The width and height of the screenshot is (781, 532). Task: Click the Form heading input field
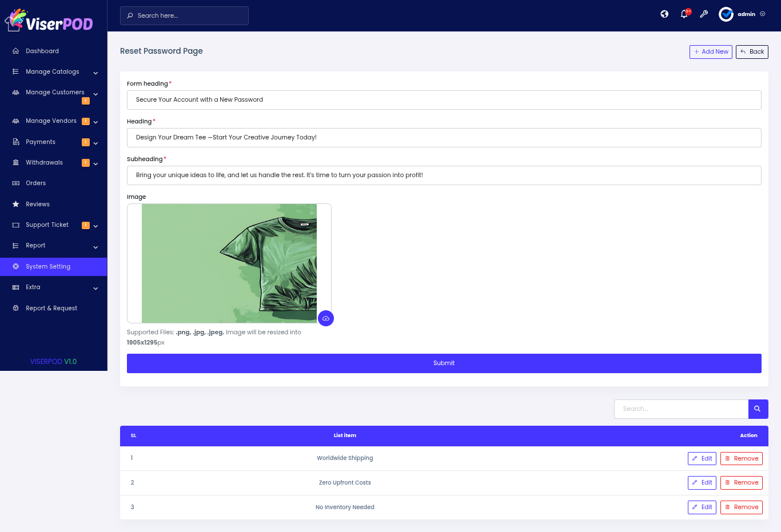click(x=444, y=100)
